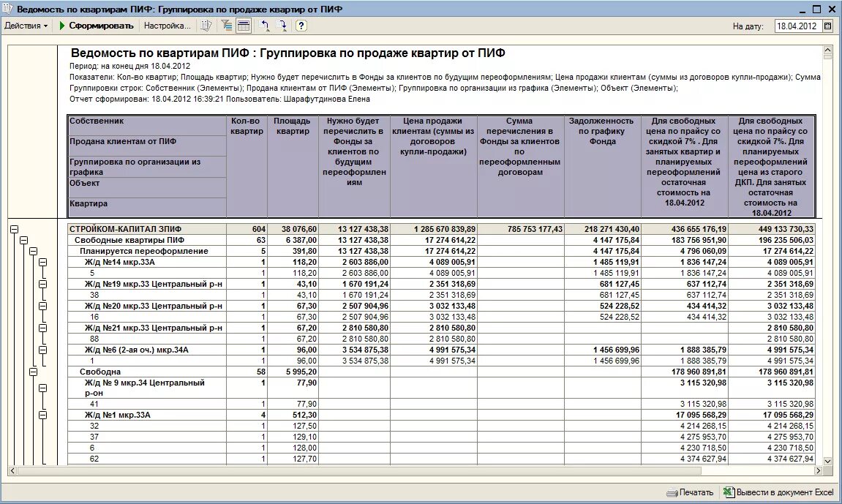Maximize the report window
This screenshot has height=504, width=842.
816,9
